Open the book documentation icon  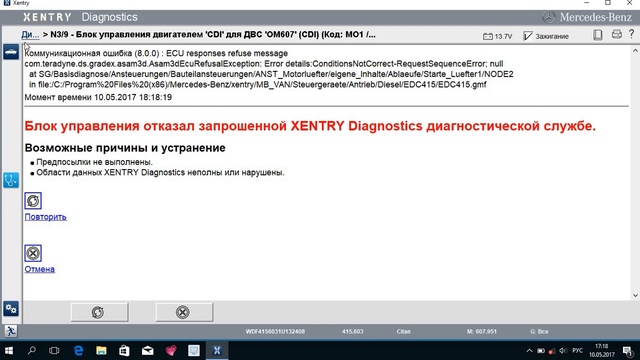tap(598, 35)
